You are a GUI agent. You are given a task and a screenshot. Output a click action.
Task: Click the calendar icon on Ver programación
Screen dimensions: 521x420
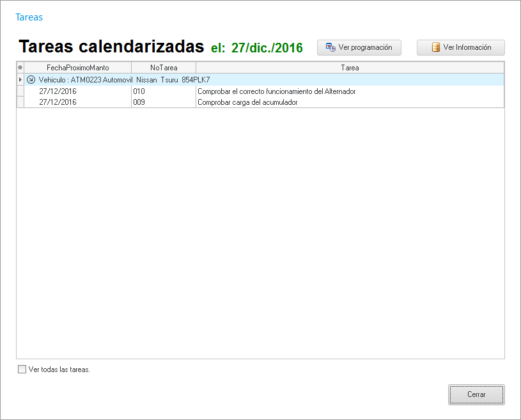(x=331, y=47)
